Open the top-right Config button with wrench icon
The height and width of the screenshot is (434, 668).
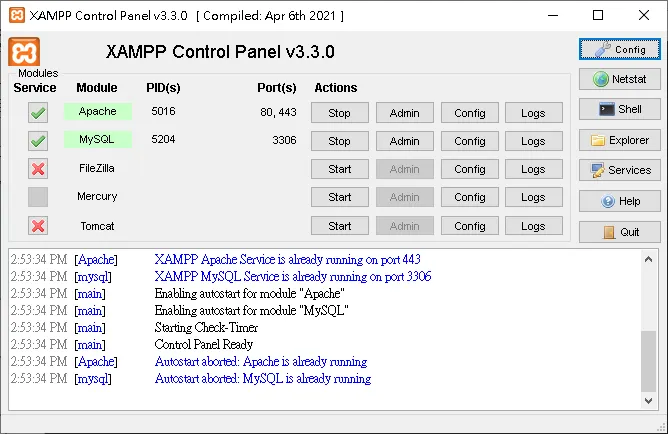point(620,49)
